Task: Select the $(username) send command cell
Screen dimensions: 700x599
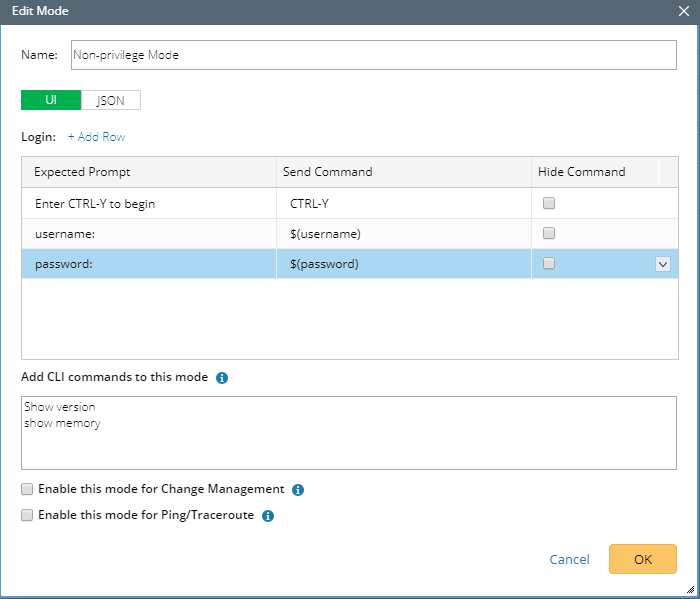Action: click(x=325, y=234)
